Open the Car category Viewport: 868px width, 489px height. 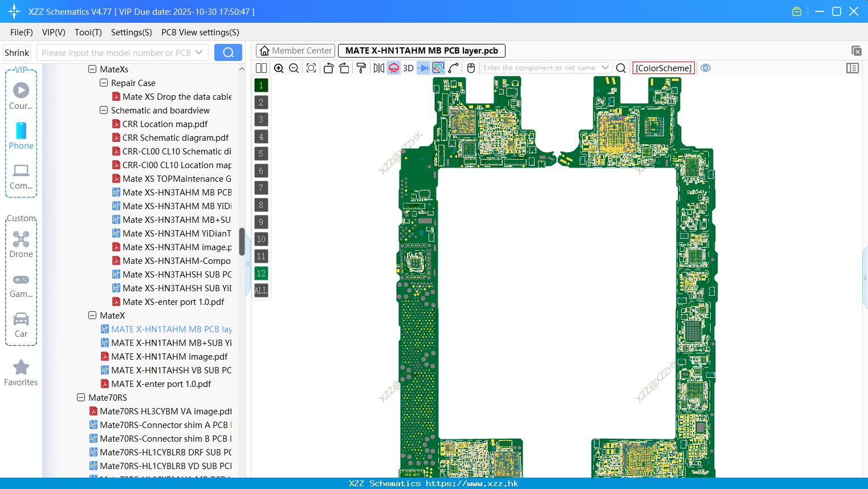[x=21, y=324]
